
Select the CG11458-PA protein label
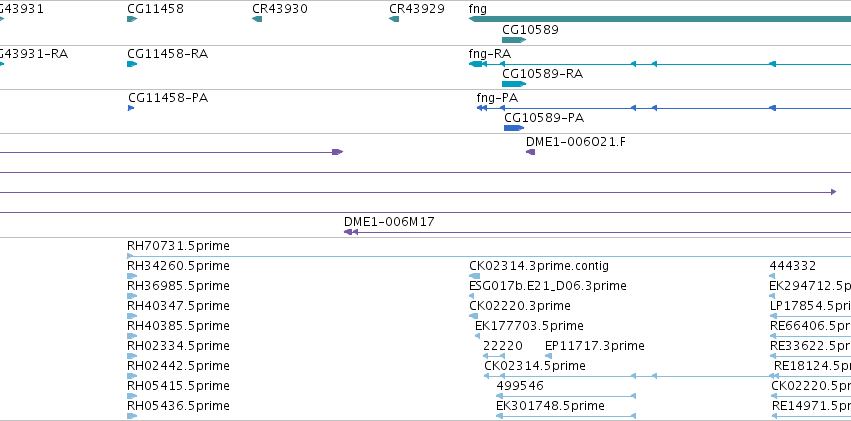168,98
